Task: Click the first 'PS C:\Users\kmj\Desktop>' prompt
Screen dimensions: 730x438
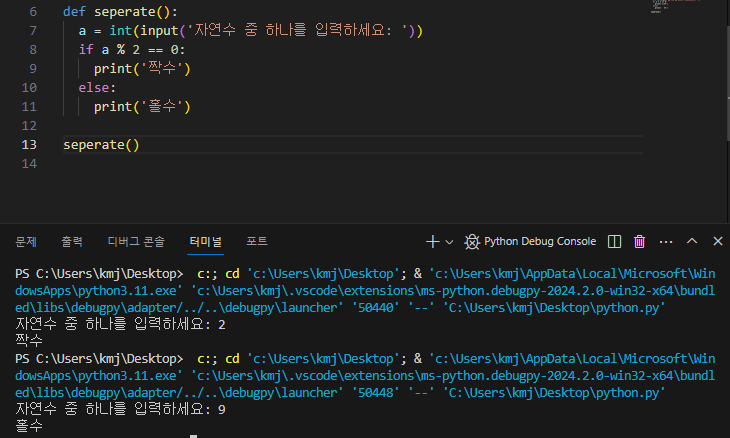Action: (x=99, y=274)
